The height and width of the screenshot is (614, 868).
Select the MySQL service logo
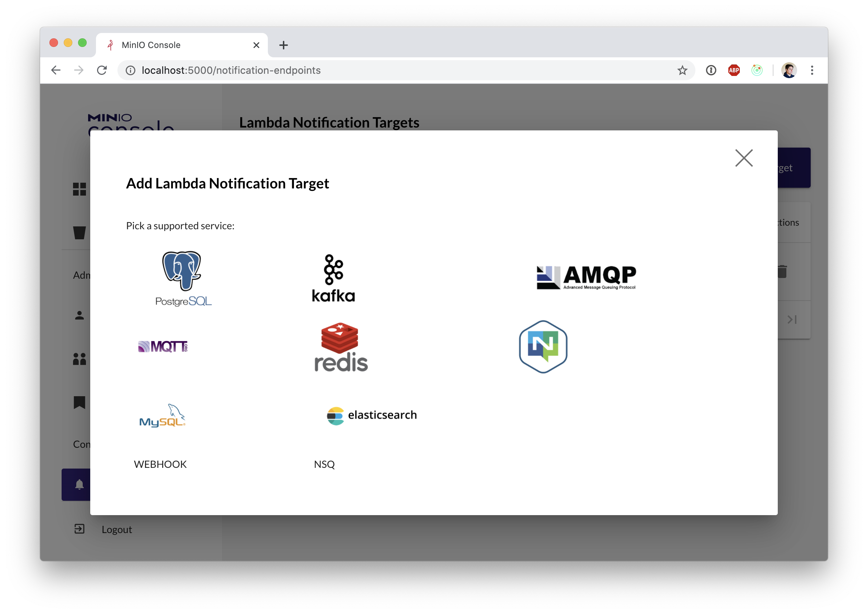[x=163, y=416]
